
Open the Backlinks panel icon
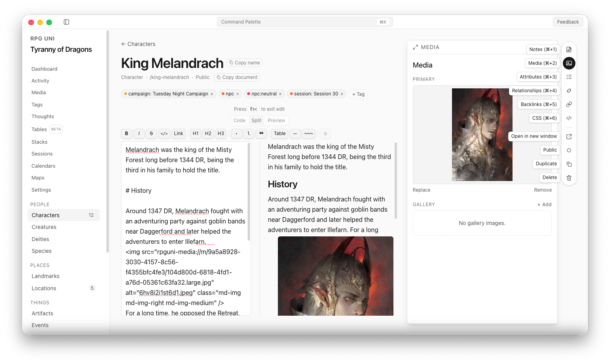569,104
